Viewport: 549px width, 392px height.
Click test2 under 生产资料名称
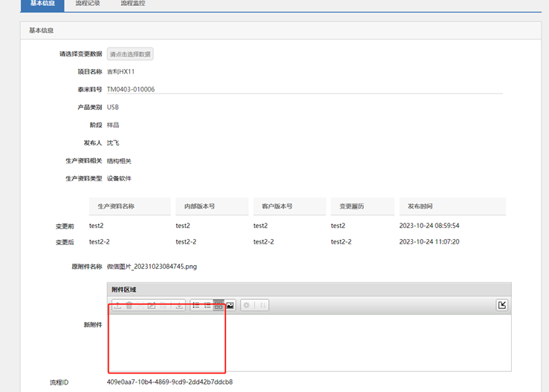[97, 226]
